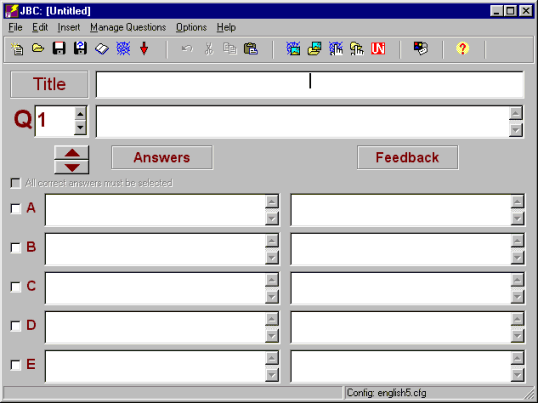
Task: Check the box next to answer E
Action: [x=15, y=365]
